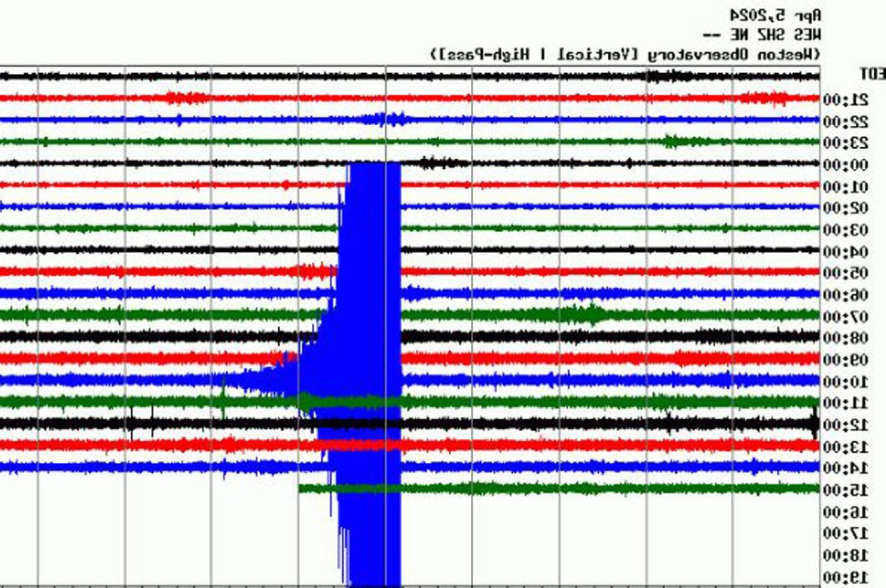Select the 21:00 time label
Image resolution: width=886 pixels, height=588 pixels.
(x=846, y=99)
